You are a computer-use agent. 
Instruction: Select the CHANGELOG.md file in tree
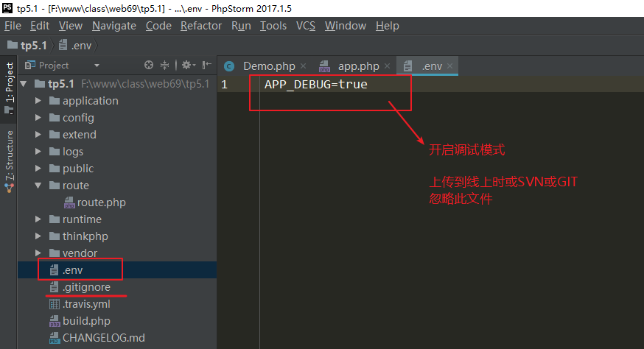pyautogui.click(x=97, y=337)
